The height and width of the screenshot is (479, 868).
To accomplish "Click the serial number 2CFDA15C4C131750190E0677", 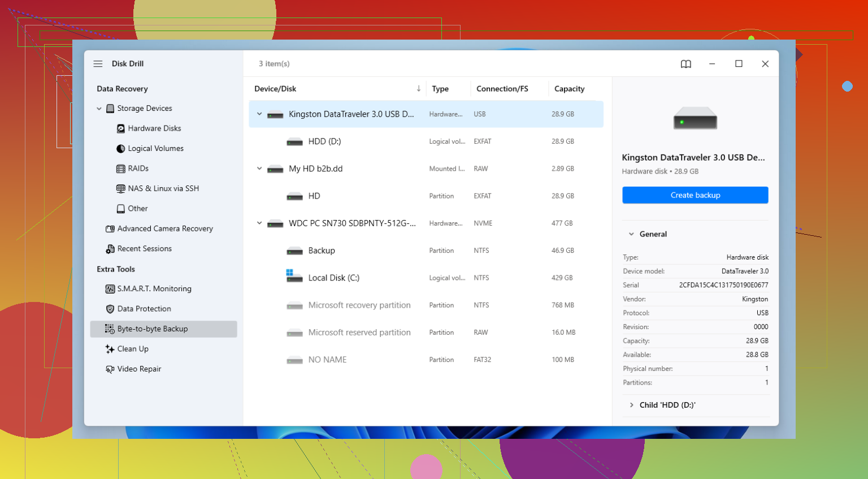I will pyautogui.click(x=723, y=286).
